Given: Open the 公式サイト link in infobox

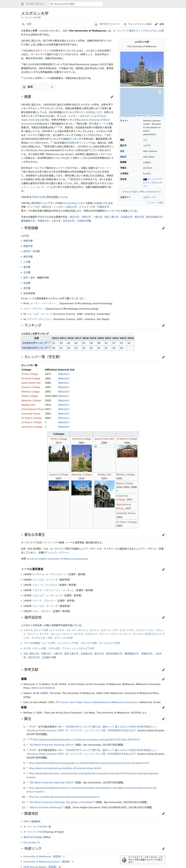Looking at the screenshot, I should point(149,197).
